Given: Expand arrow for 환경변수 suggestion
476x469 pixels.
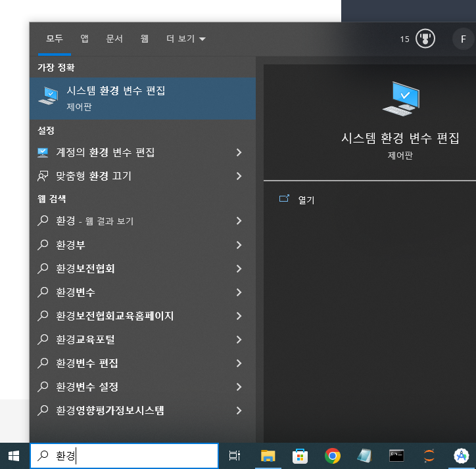Looking at the screenshot, I should coord(239,292).
